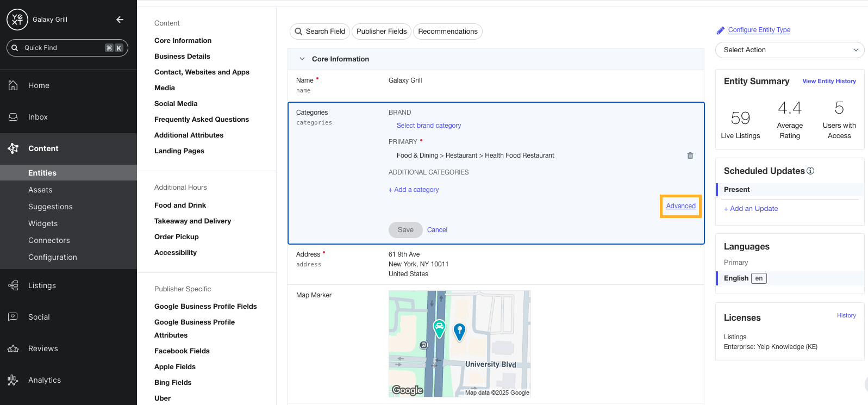Open the Recommendations filter button

pos(447,32)
